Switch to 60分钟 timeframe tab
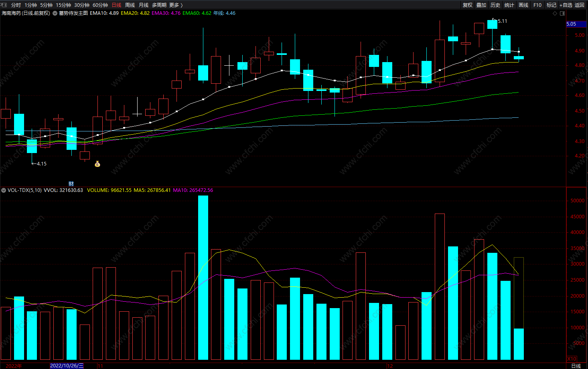This screenshot has height=369, width=588. click(100, 5)
